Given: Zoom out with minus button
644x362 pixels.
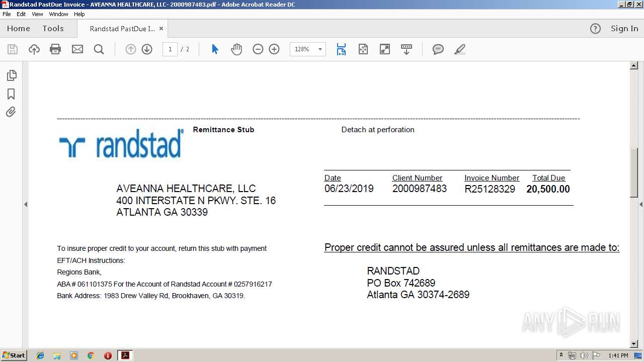Looking at the screenshot, I should (258, 49).
